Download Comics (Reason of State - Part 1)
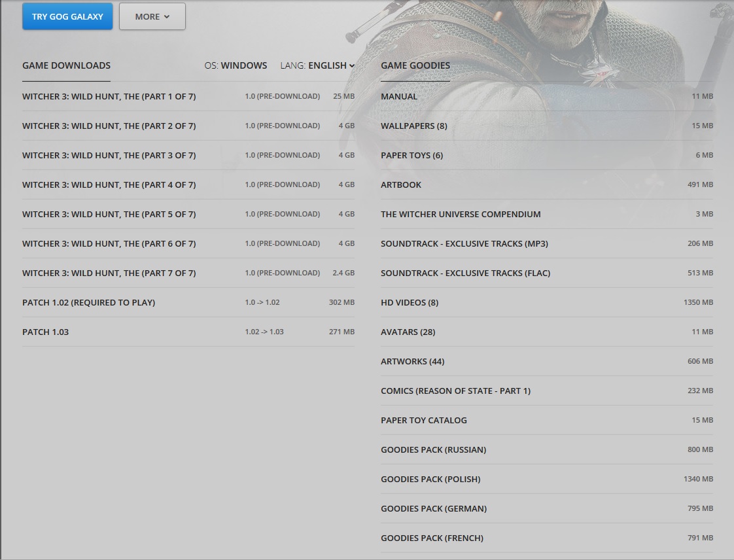The image size is (734, 560). (547, 391)
